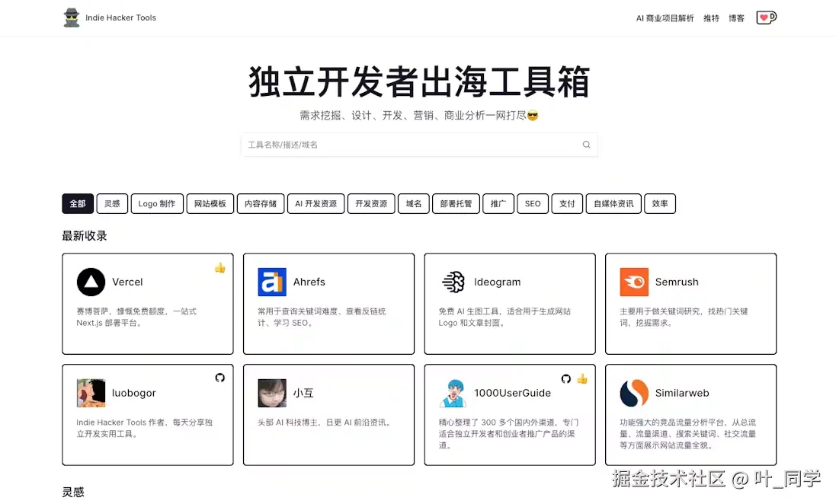The height and width of the screenshot is (504, 836).
Task: Filter by 推广 category
Action: (498, 203)
